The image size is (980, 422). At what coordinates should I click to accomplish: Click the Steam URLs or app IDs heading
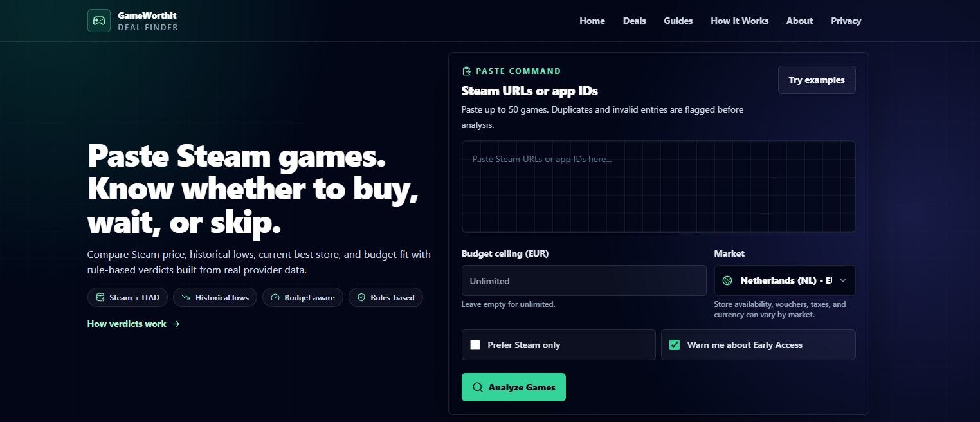[x=530, y=91]
